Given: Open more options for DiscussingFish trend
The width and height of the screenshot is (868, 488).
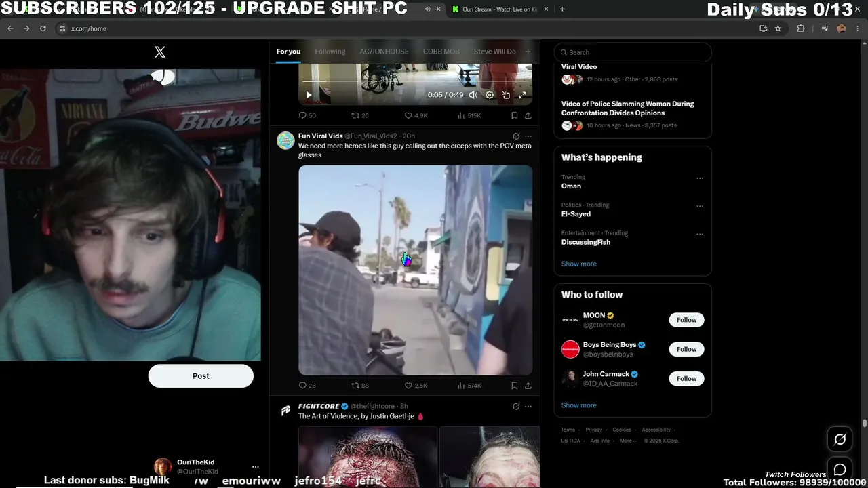Looking at the screenshot, I should pyautogui.click(x=700, y=235).
